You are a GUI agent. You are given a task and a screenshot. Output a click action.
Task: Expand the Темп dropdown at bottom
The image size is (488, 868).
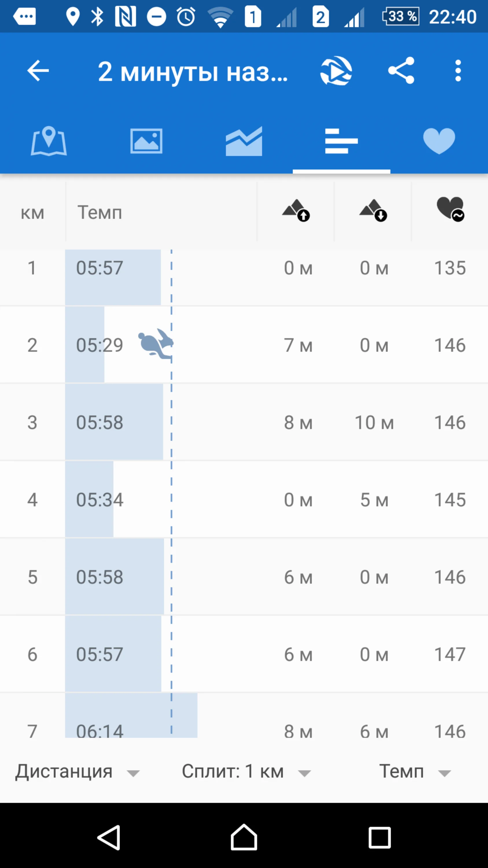pos(415,771)
